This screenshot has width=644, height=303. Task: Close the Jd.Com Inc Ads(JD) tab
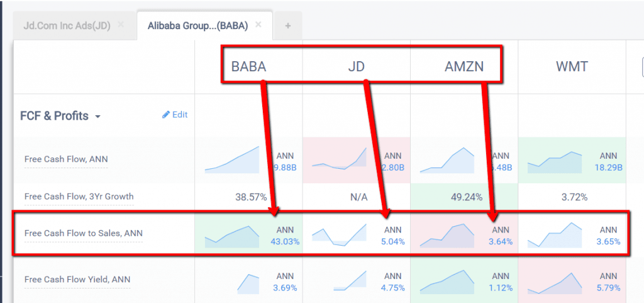click(x=121, y=25)
